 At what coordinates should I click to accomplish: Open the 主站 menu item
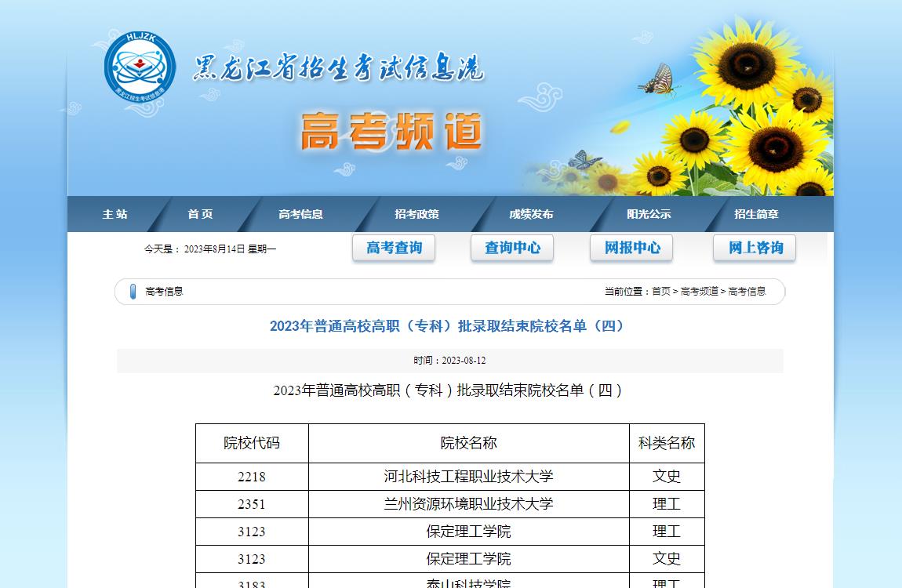(115, 214)
